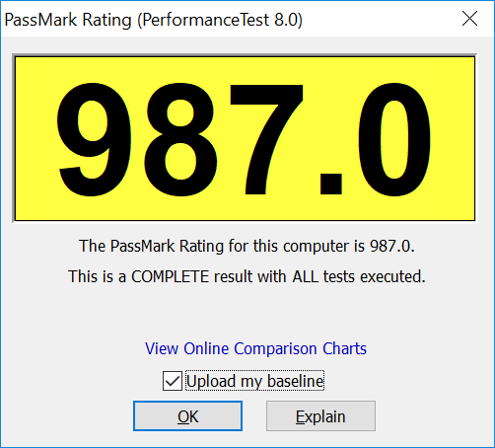Click PerformanceTest 8.0 in the title bar

220,20
